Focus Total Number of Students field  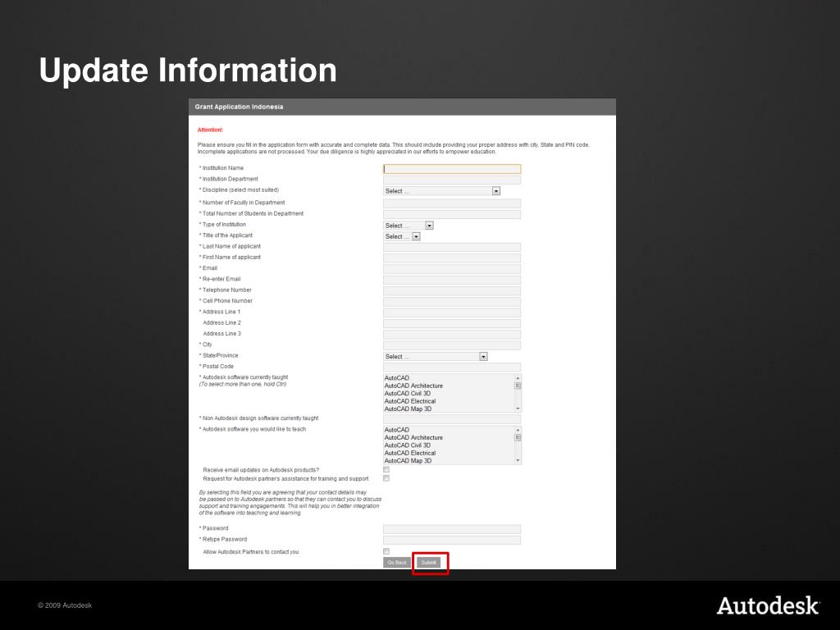point(452,214)
